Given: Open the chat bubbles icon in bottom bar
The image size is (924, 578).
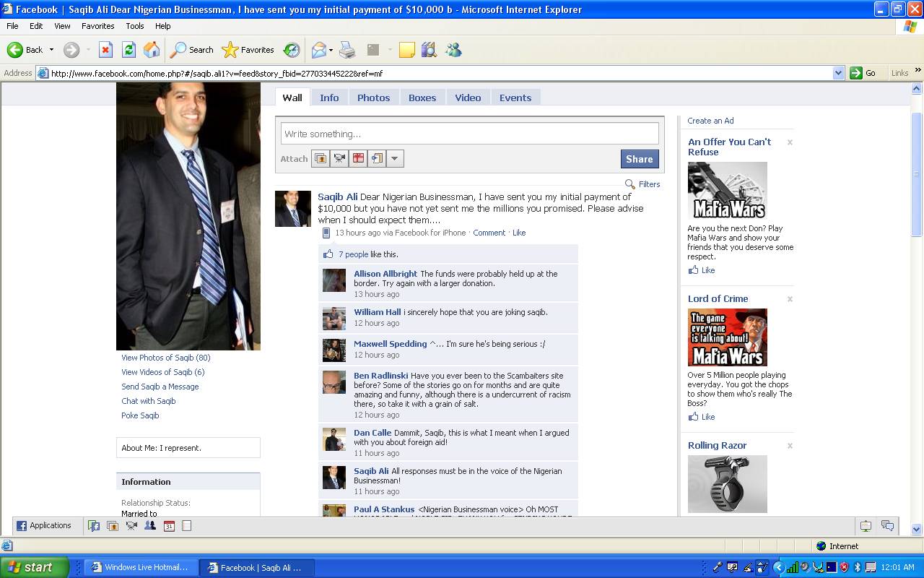Looking at the screenshot, I should pos(887,526).
